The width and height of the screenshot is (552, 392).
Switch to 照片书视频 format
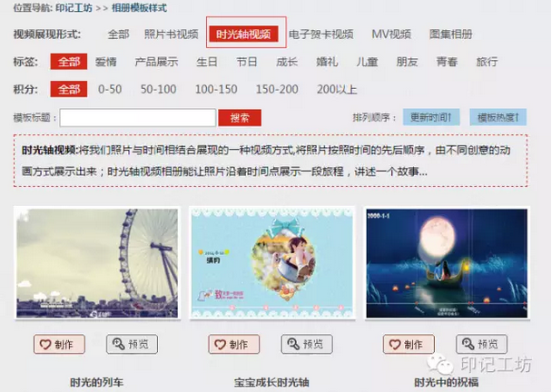pyautogui.click(x=171, y=34)
